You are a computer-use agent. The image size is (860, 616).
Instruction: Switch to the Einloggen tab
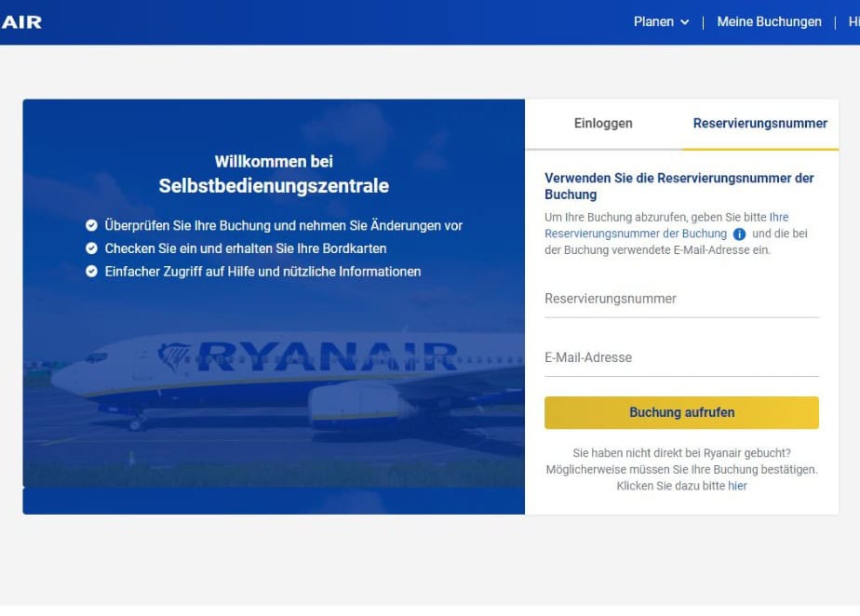click(x=603, y=124)
